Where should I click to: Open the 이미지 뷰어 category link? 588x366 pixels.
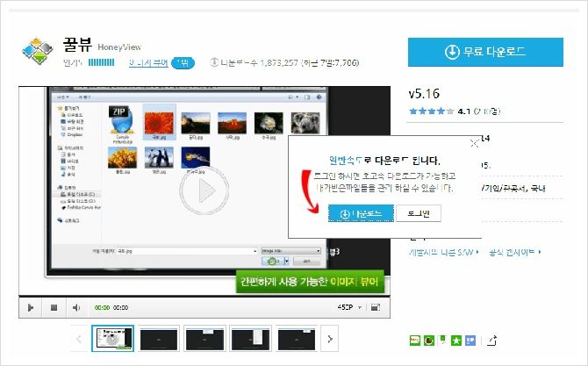[148, 62]
